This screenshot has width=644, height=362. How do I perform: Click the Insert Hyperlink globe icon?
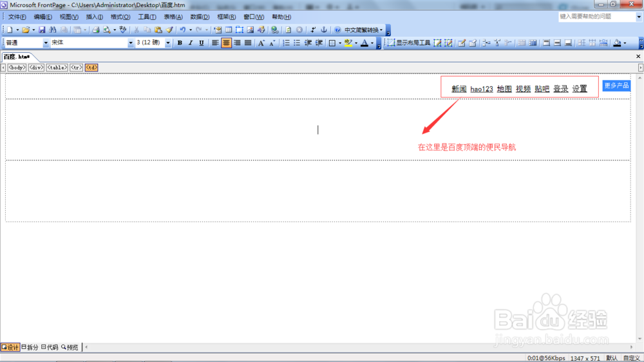pyautogui.click(x=275, y=30)
